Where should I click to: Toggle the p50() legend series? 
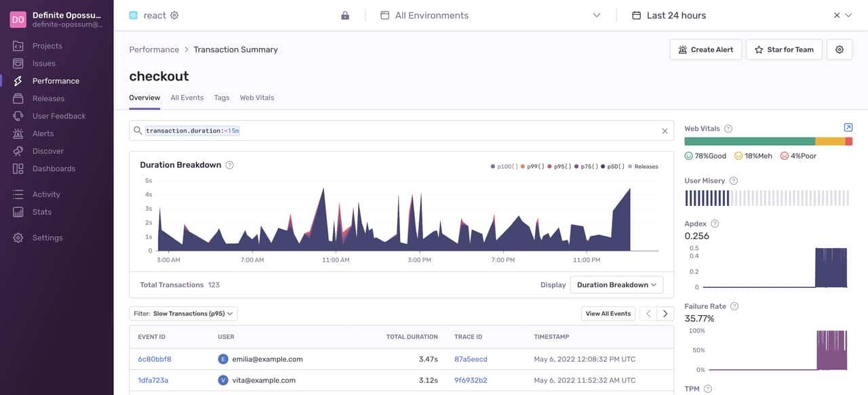(613, 167)
